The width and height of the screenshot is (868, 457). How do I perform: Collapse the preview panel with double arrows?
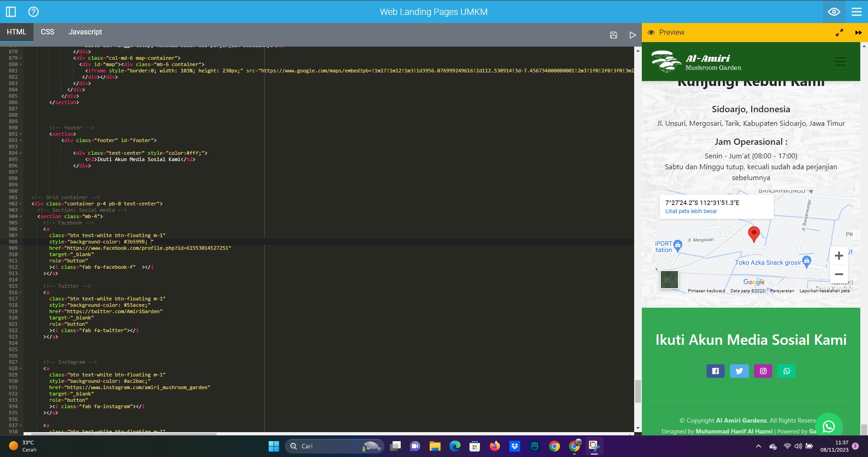(x=858, y=33)
